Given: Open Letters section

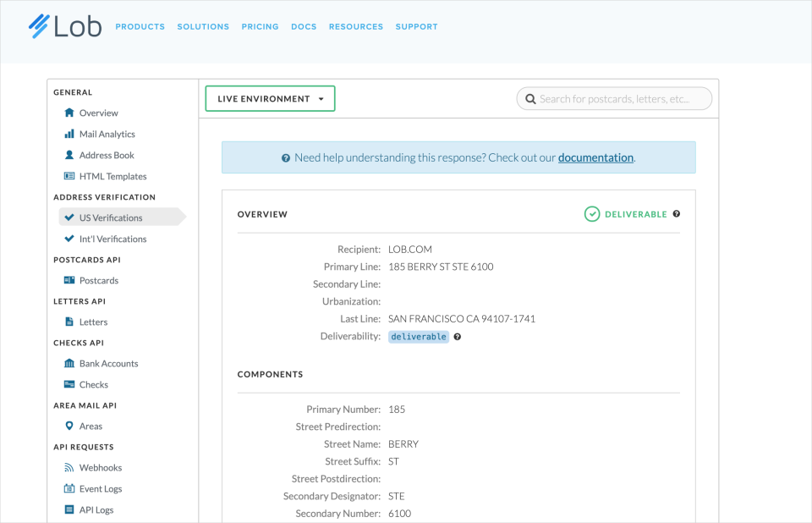Looking at the screenshot, I should pyautogui.click(x=93, y=322).
